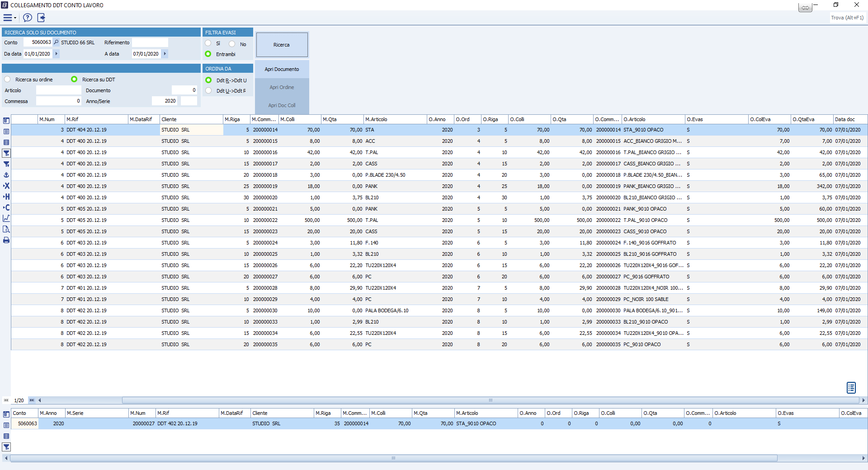Screen dimensions: 868x470
Task: Click cell '200000027' in M.Comm column
Action: click(265, 277)
